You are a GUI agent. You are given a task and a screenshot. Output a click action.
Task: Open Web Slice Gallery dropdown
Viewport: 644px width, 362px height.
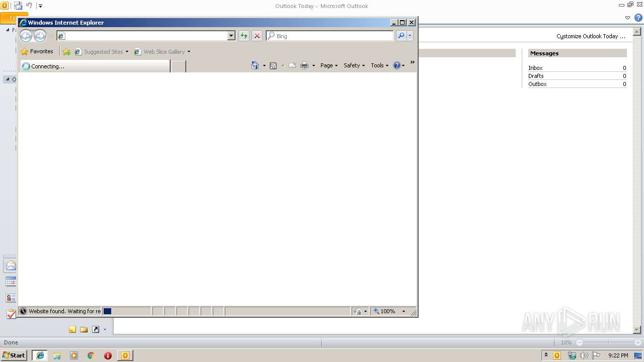[x=162, y=51]
